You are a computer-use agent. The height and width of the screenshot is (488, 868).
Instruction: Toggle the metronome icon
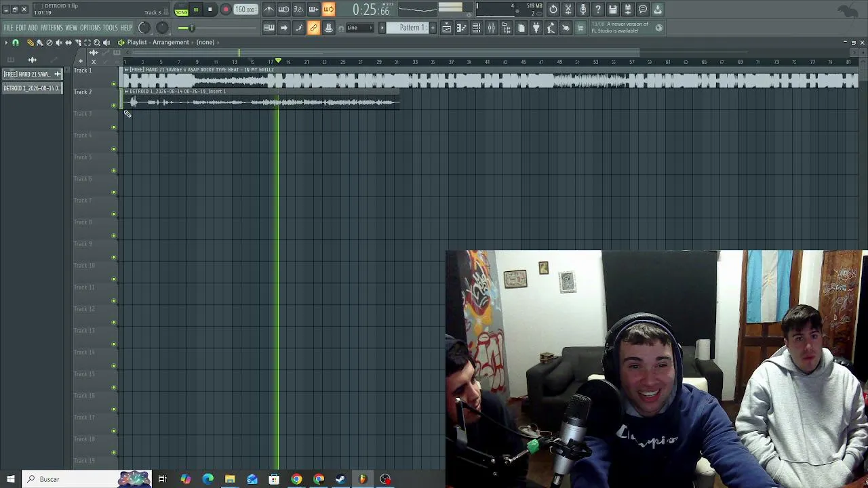pos(269,9)
